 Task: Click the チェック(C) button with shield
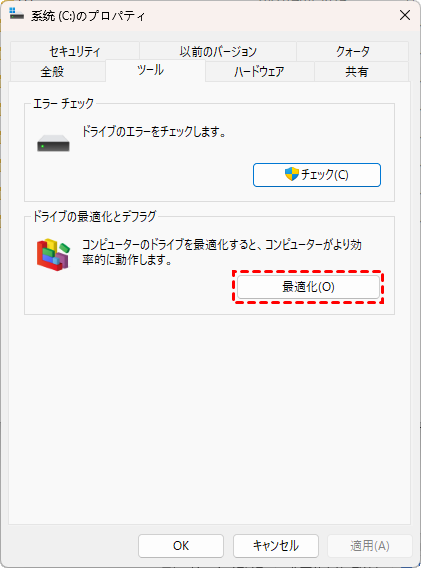tap(317, 175)
